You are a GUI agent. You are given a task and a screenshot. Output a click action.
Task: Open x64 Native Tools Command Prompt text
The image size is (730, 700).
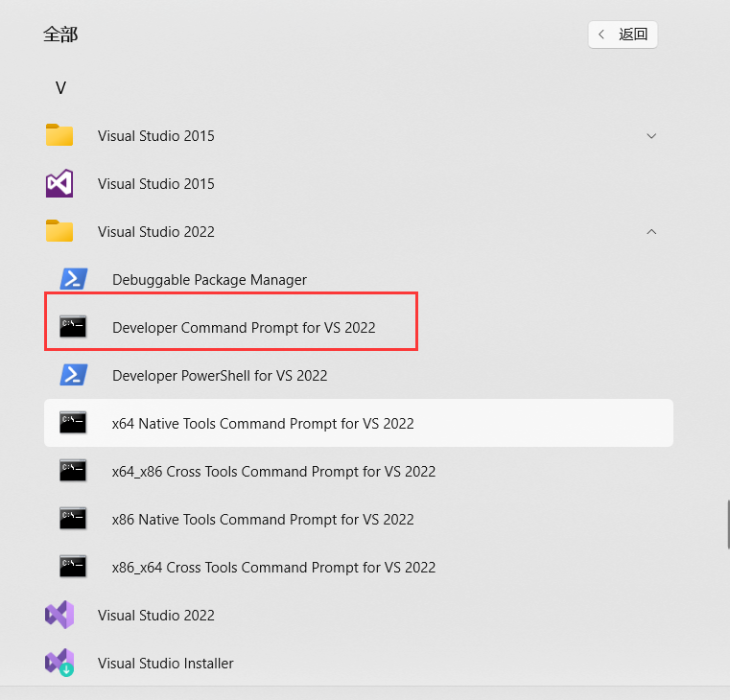click(263, 424)
